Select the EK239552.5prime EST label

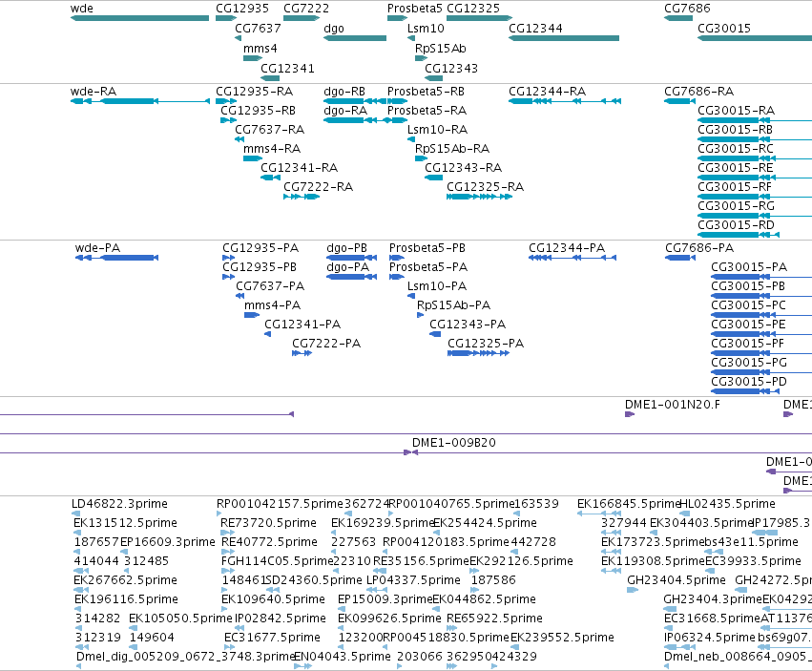coord(562,638)
